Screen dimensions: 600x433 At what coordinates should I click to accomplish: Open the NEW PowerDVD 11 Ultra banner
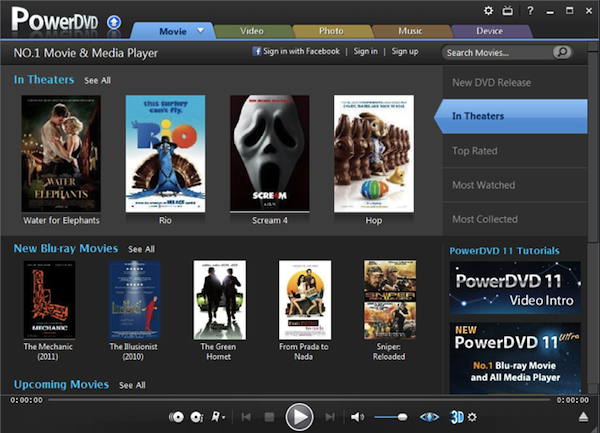(515, 358)
